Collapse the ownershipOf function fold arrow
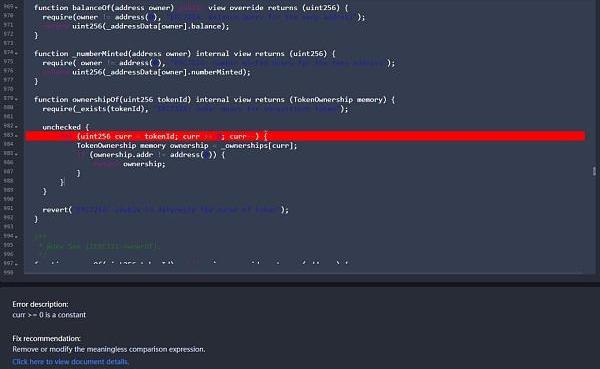Viewport: 600px width, 369px height. (x=16, y=99)
